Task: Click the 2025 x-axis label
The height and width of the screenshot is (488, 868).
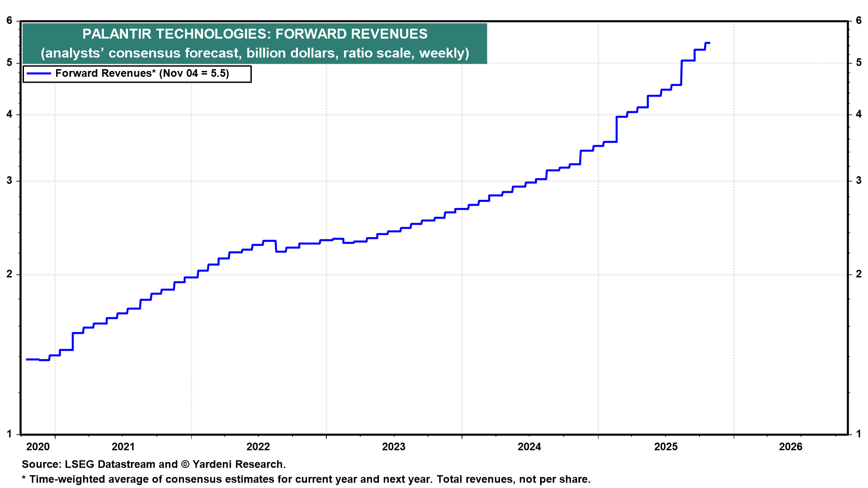Action: pos(666,447)
